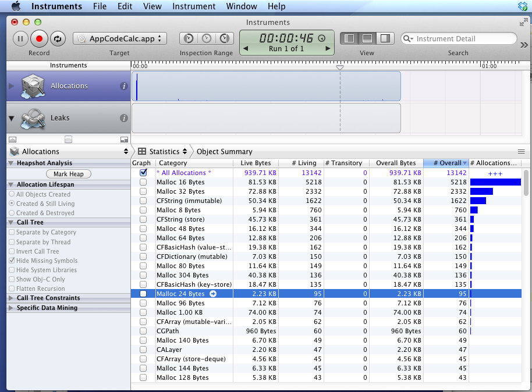Enable Hide System Libraries checkbox
532x392 pixels.
click(x=12, y=270)
